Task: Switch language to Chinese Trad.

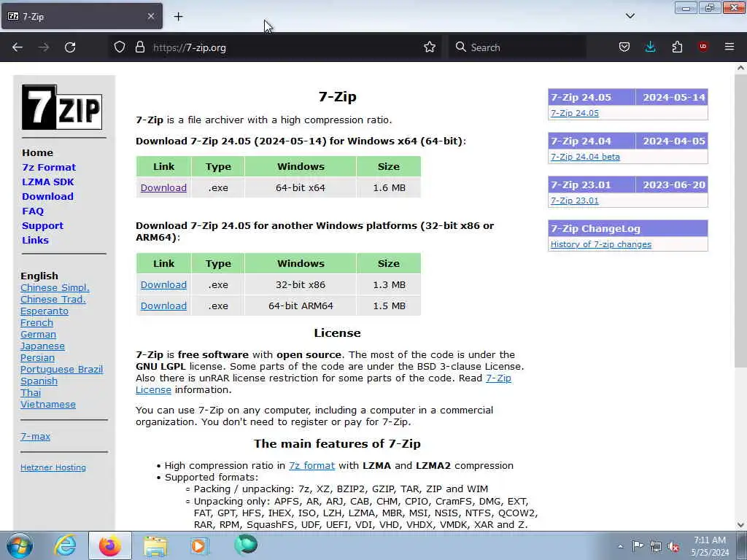Action: click(x=53, y=300)
